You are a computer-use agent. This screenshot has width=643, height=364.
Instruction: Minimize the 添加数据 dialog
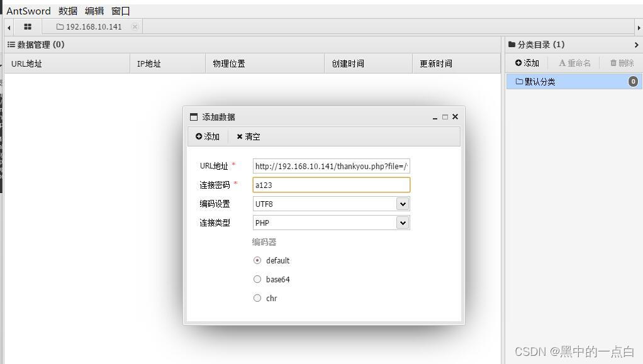coord(435,117)
